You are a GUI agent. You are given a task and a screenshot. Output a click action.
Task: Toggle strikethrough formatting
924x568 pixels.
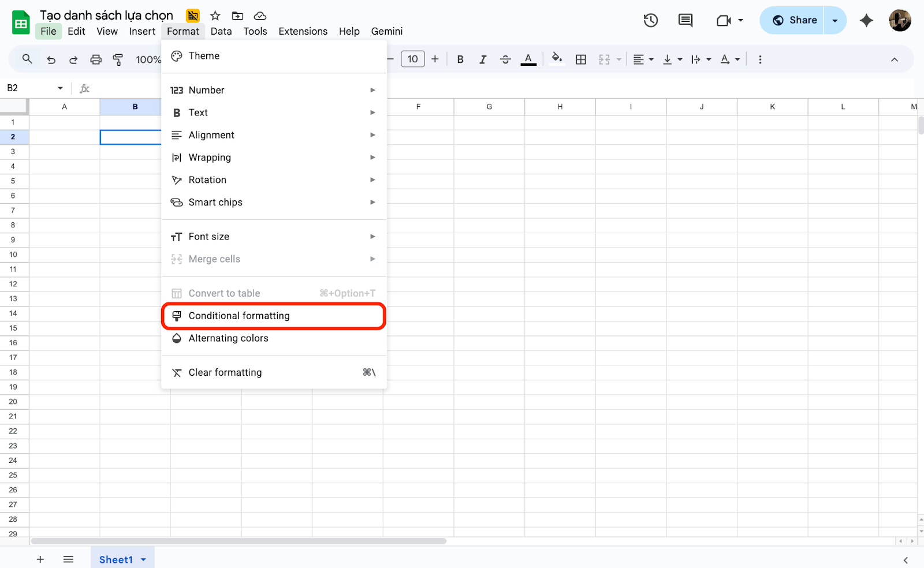[505, 59]
